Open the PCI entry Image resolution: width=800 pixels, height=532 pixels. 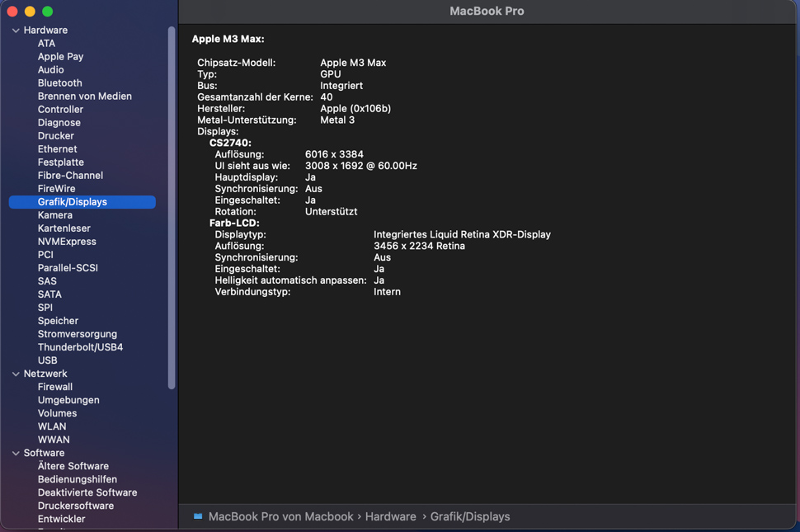click(x=45, y=255)
